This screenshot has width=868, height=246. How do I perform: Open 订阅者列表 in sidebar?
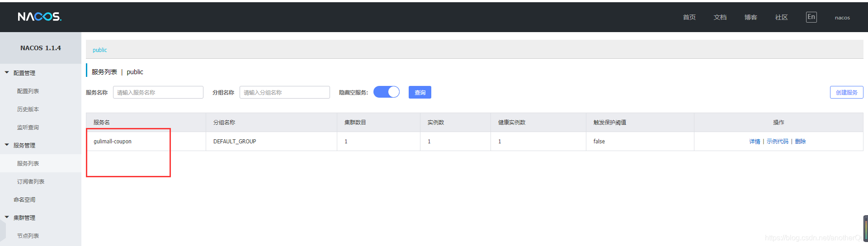(31, 181)
